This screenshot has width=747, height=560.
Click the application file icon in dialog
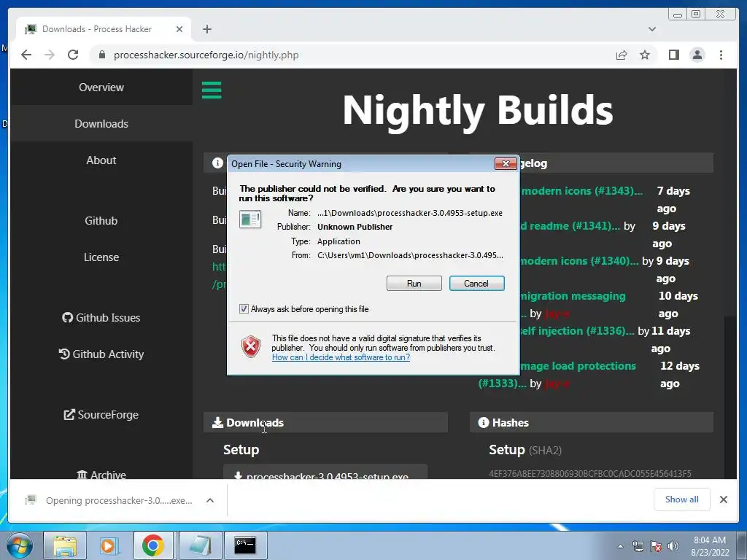[x=250, y=219]
